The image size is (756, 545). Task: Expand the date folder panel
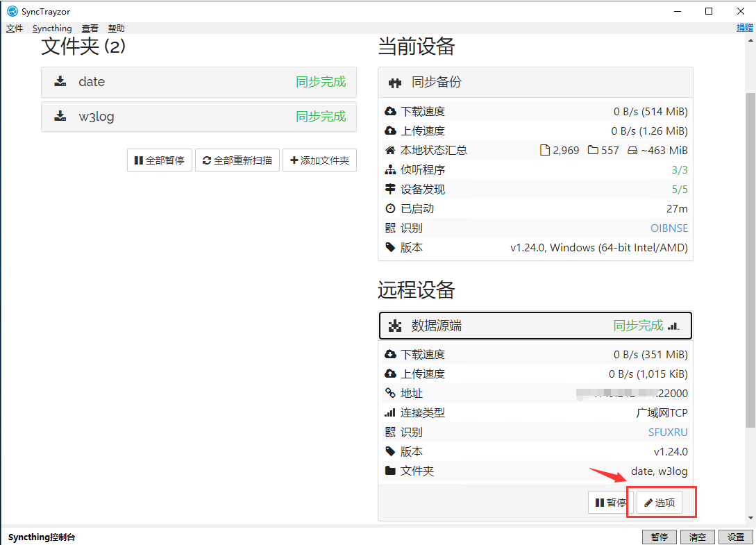coord(199,82)
